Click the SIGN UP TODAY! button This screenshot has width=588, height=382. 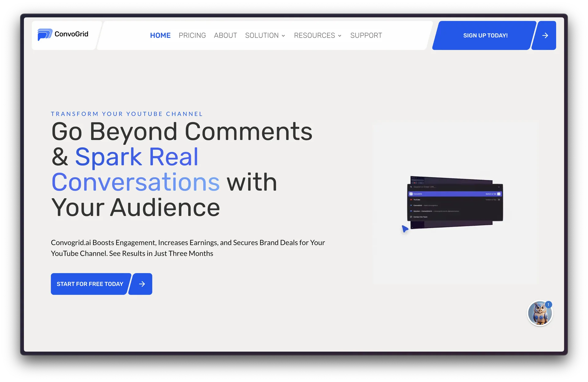click(484, 36)
